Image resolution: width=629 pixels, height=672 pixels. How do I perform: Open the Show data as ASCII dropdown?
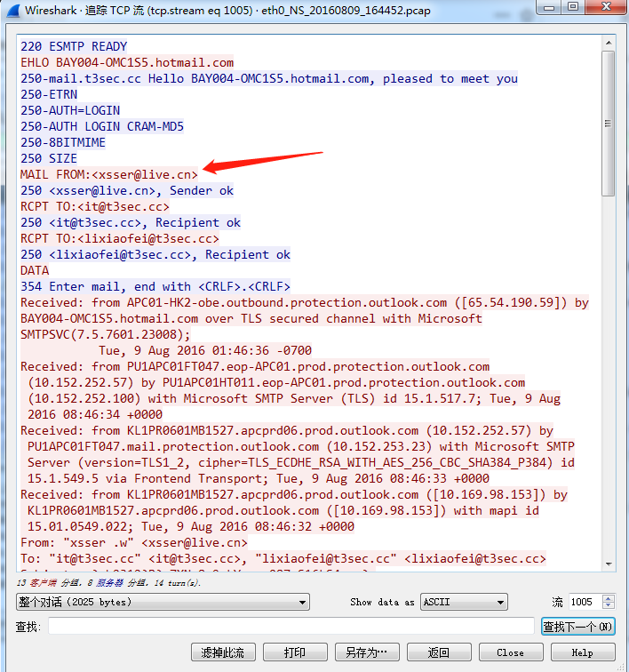pyautogui.click(x=464, y=602)
